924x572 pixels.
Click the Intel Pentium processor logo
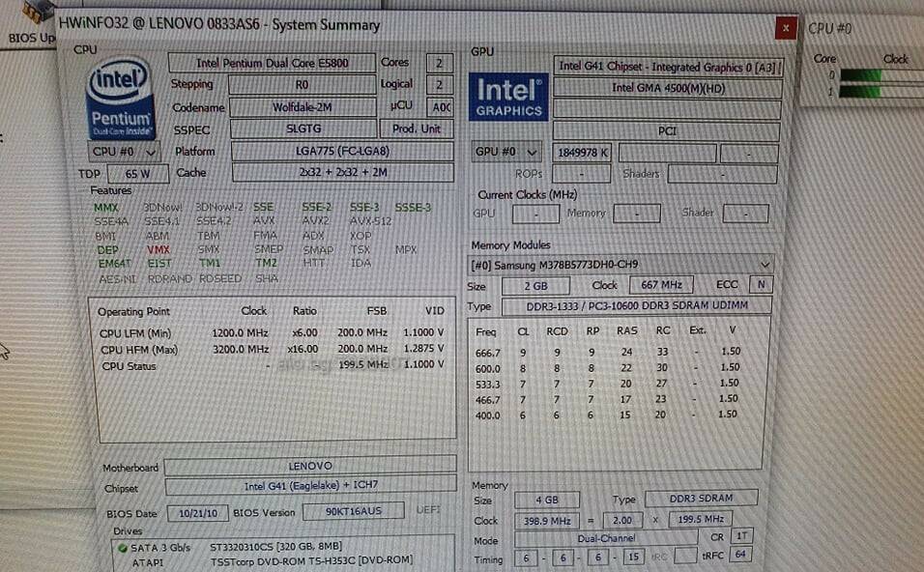click(121, 99)
